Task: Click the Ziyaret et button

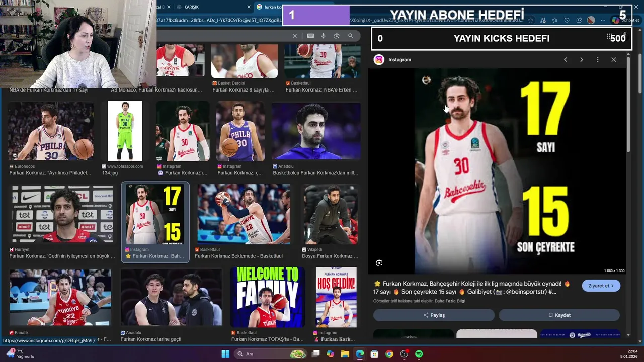Action: [x=601, y=286]
